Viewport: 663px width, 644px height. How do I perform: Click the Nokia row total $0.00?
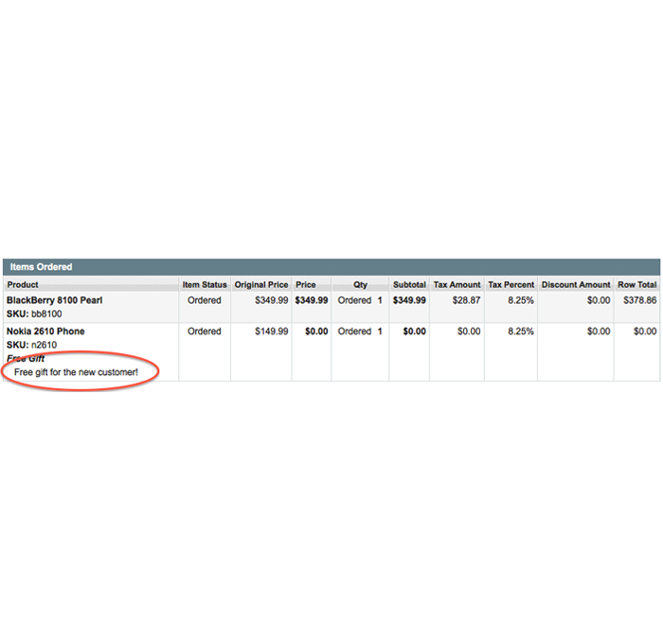pyautogui.click(x=645, y=331)
